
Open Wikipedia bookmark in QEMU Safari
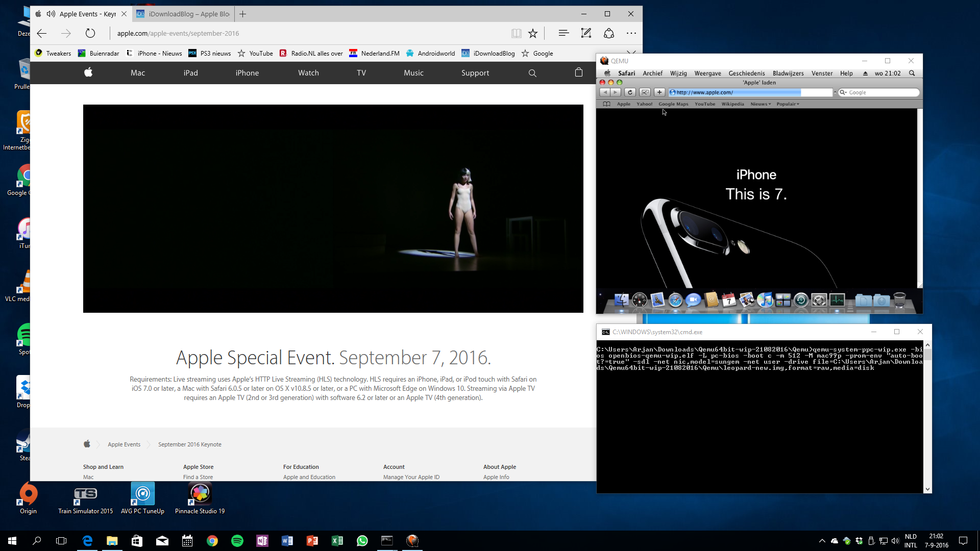click(x=732, y=104)
